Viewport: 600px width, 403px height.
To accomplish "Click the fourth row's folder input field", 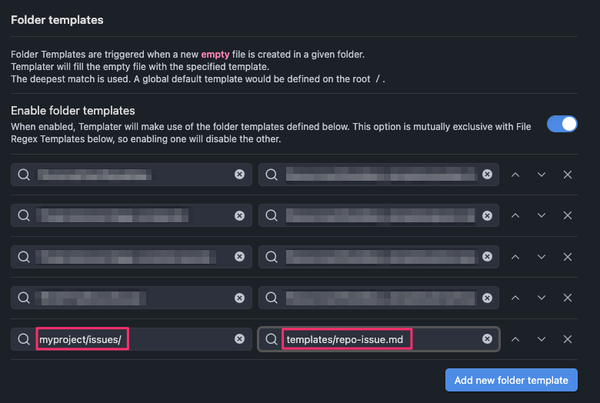I will (130, 298).
